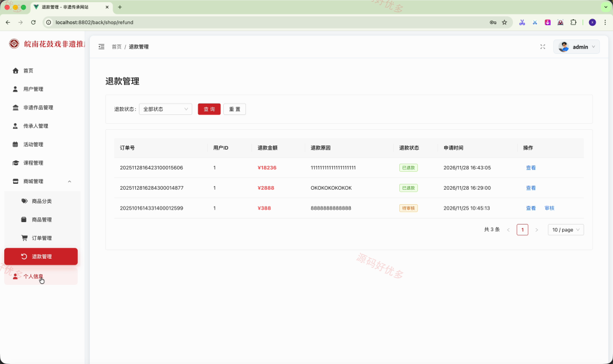Toggle sidebar with the collapse menu icon
613x364 pixels.
tap(101, 47)
